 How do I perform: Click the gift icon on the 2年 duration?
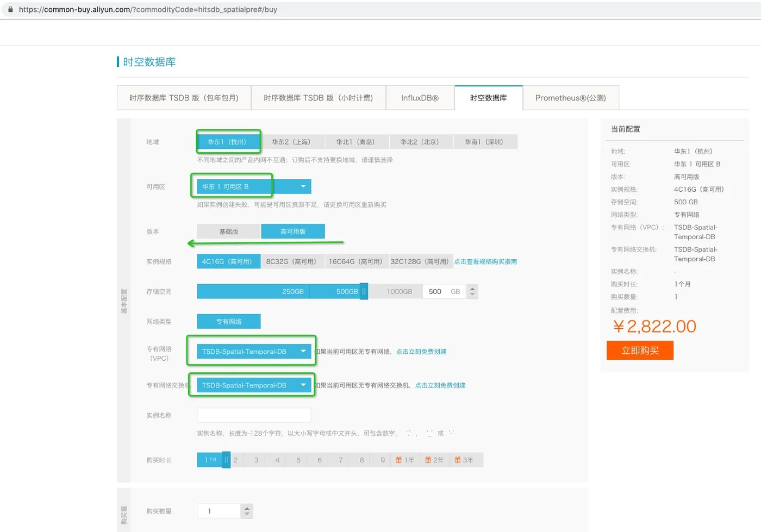(x=428, y=460)
